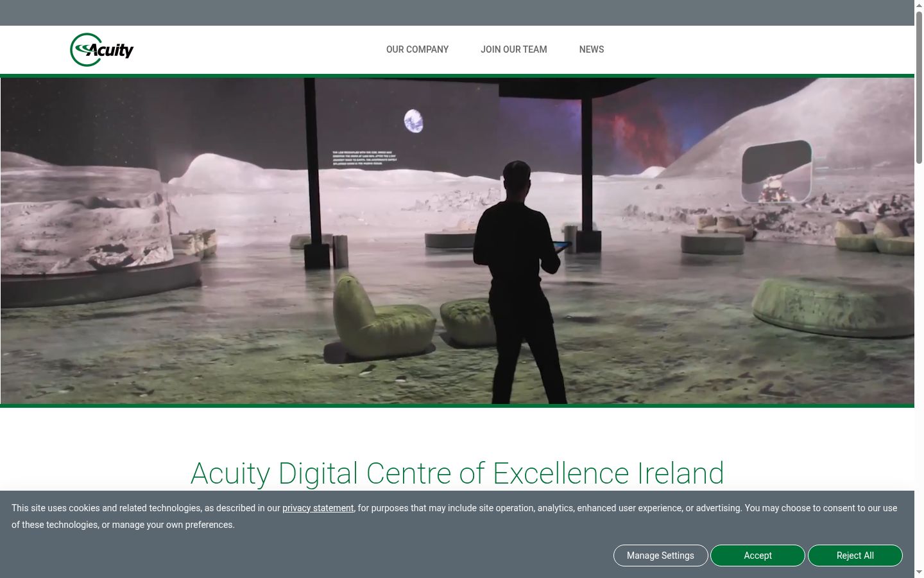This screenshot has width=924, height=578.
Task: Accept cookies with the Accept button
Action: [x=758, y=556]
